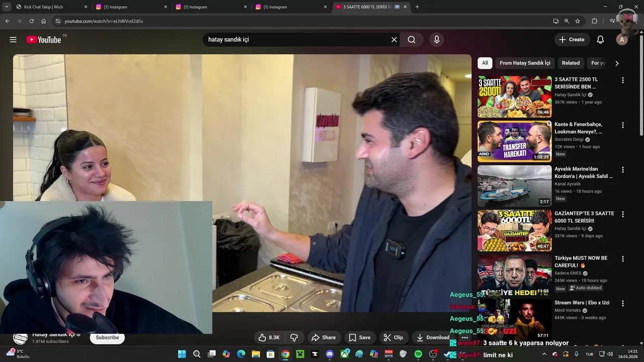Open options for Türkiye MUST NOW video
Screen dimensions: 644x362
click(623, 259)
